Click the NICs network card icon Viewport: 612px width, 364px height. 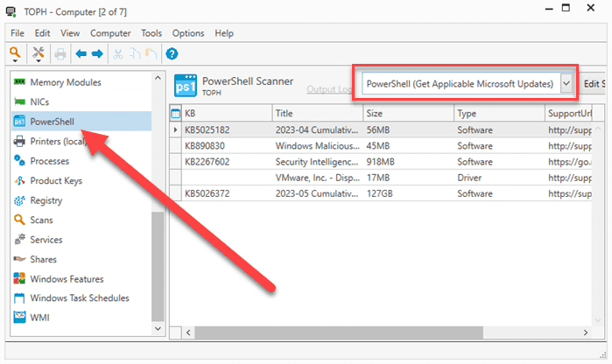[19, 101]
